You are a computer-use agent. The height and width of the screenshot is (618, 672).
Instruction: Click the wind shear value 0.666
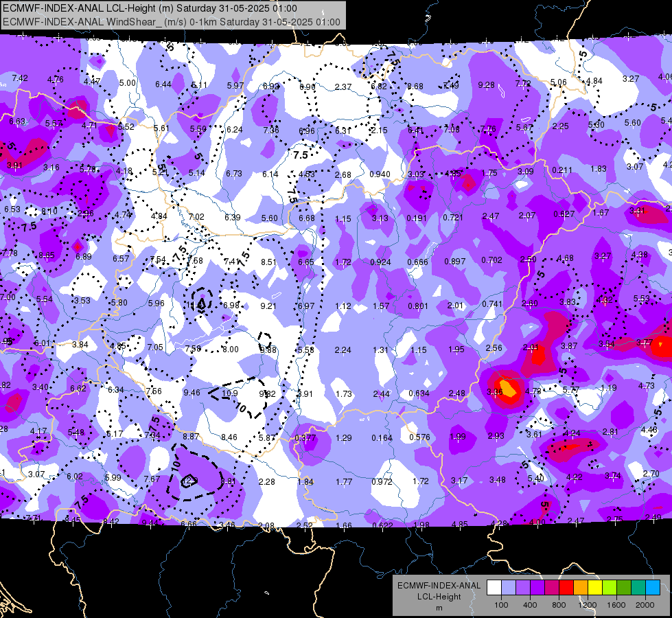[x=417, y=262]
